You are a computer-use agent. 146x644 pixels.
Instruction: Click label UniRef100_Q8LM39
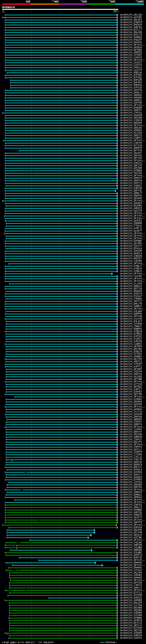(x=131, y=530)
